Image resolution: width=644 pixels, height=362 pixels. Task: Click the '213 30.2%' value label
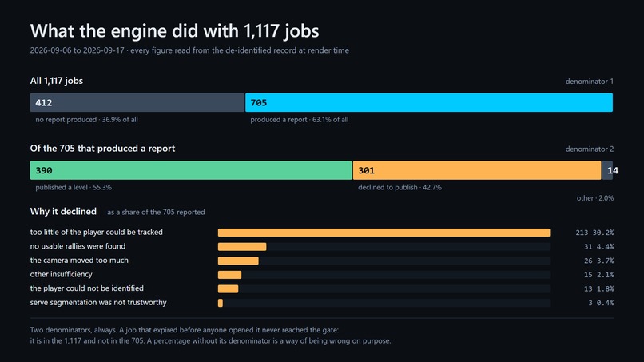pos(594,233)
